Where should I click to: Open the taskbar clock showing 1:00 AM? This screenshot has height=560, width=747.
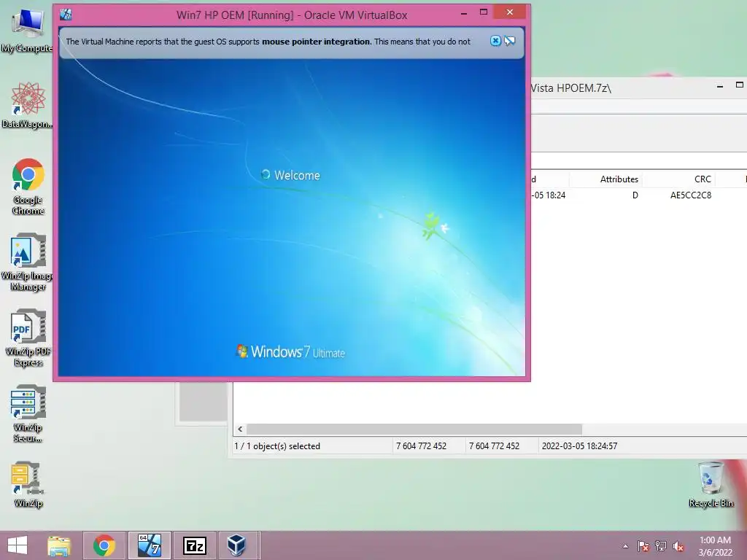(x=715, y=546)
